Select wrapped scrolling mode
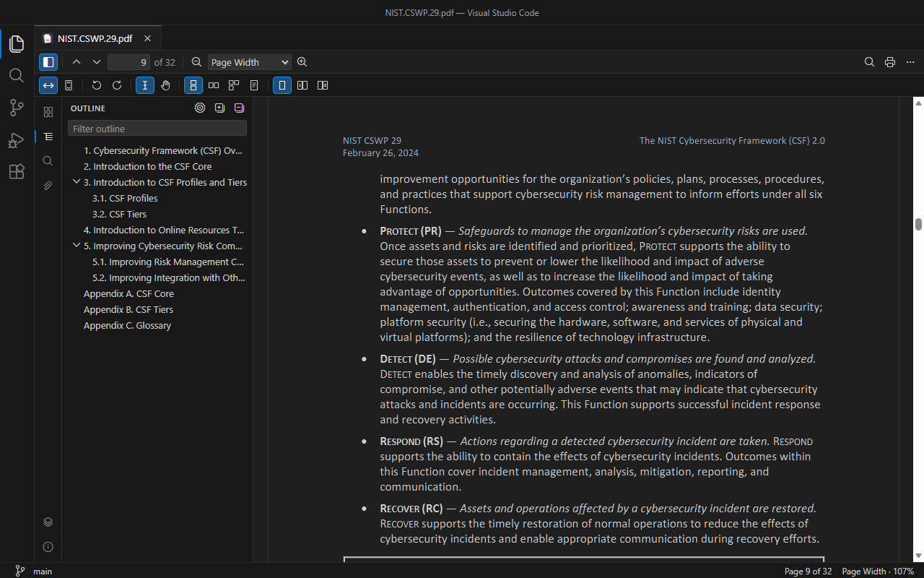 pyautogui.click(x=234, y=85)
